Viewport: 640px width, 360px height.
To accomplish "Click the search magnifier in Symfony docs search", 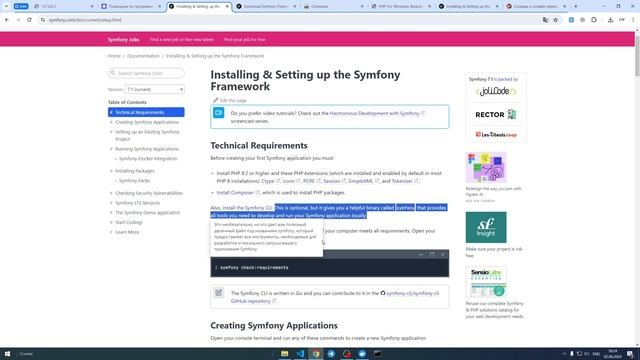I will [x=113, y=73].
